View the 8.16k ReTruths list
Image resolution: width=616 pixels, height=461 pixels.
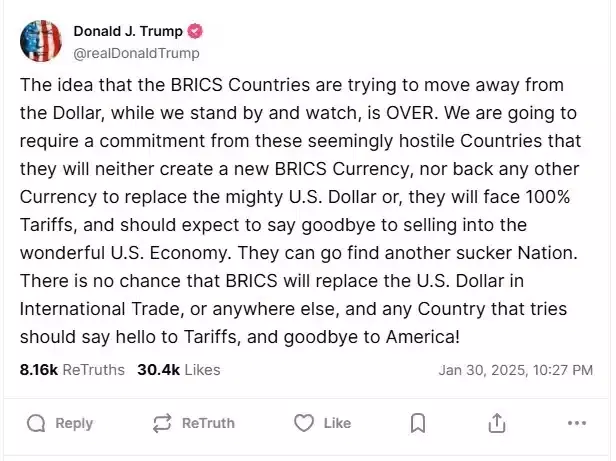point(72,370)
